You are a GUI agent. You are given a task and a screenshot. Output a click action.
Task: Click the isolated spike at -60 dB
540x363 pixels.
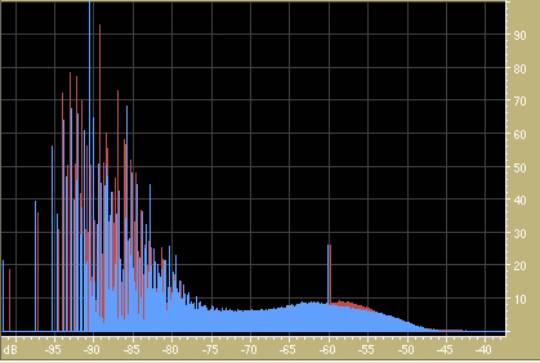pyautogui.click(x=329, y=274)
